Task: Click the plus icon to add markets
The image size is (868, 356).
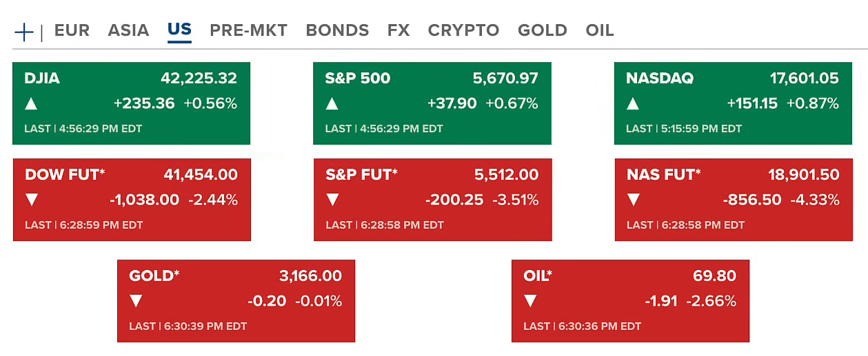Action: pos(24,32)
